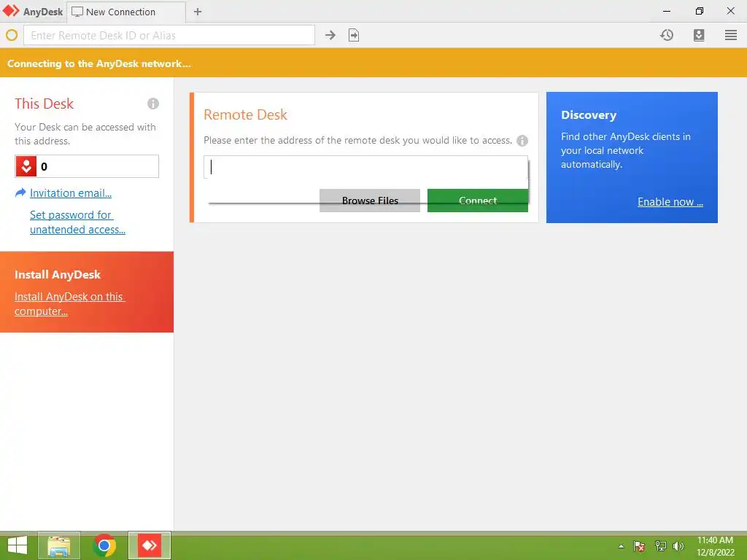
Task: Minimize the AnyDesk window
Action: pos(667,11)
